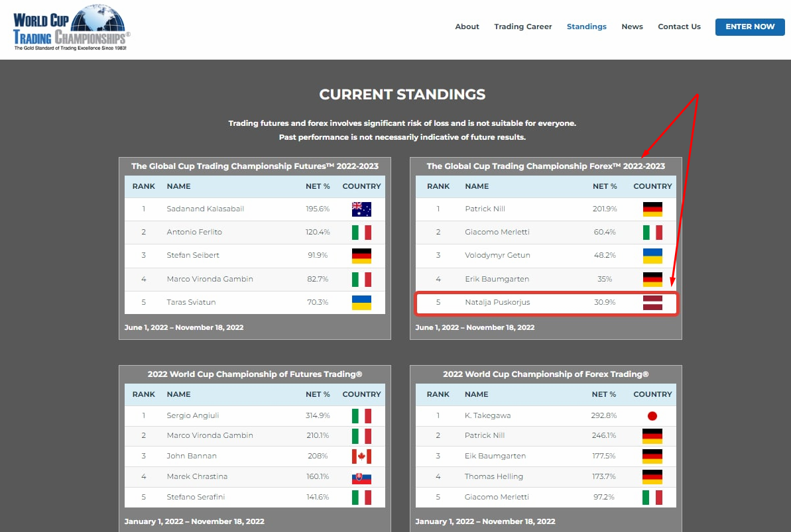Click RANK header in 2022 World Cup Futures table

pos(143,394)
